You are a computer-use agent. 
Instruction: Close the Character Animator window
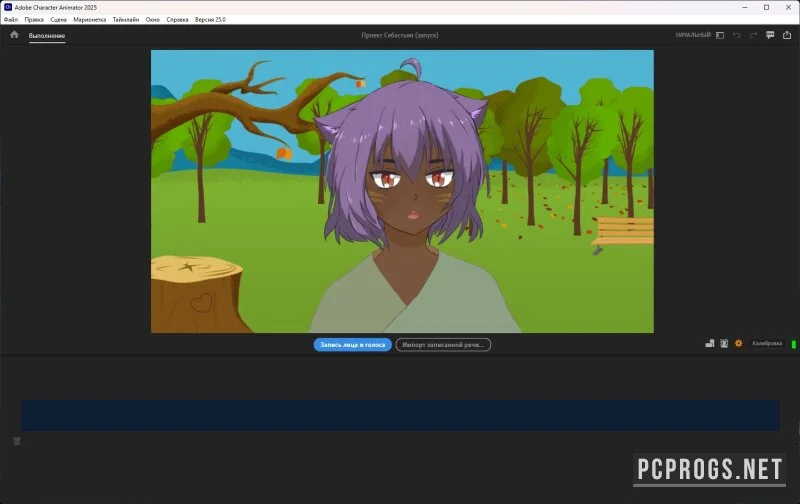point(788,7)
